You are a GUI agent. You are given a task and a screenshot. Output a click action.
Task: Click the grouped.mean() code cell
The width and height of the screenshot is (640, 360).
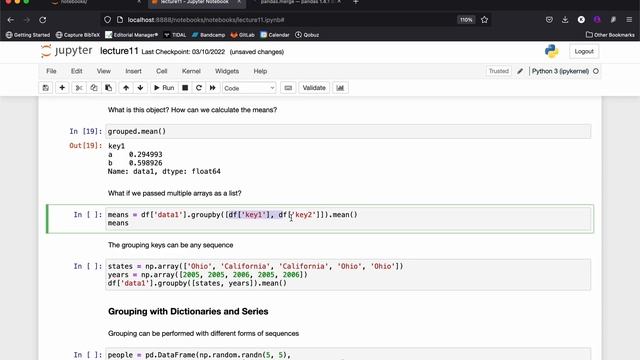pos(348,131)
